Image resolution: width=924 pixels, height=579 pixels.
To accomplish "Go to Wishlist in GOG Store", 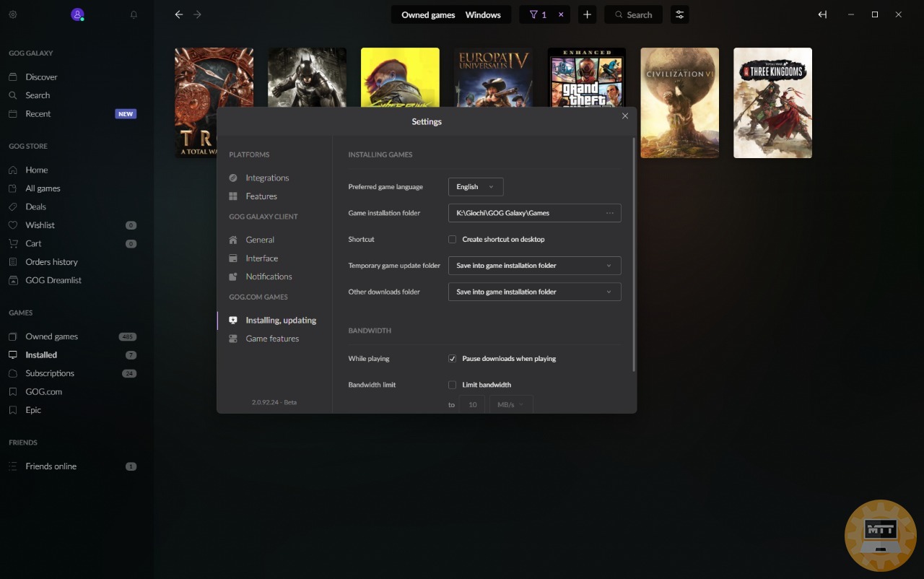I will (40, 225).
